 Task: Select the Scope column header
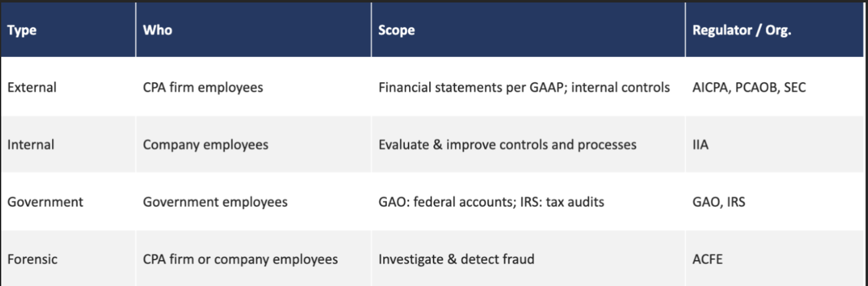(x=396, y=30)
